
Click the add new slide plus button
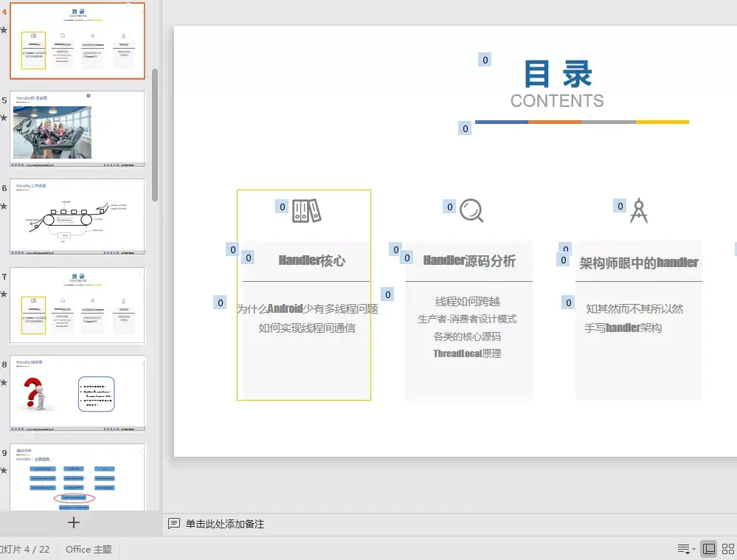tap(73, 522)
